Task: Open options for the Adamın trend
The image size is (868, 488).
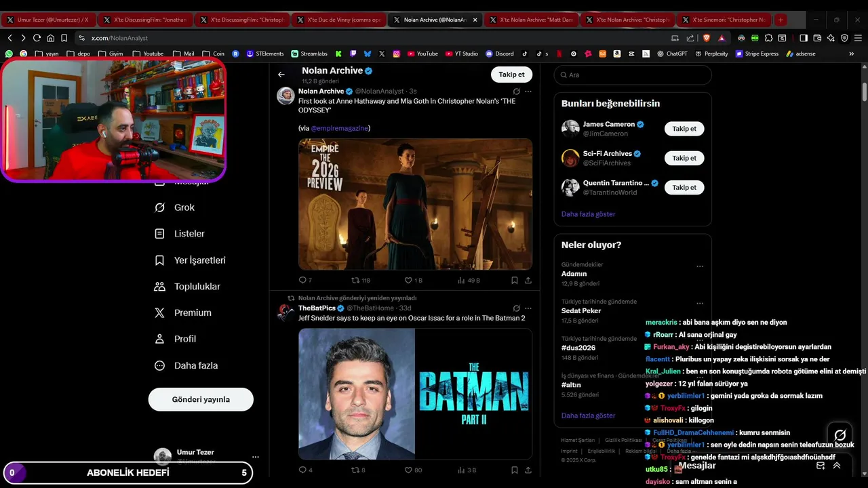Action: (x=700, y=266)
